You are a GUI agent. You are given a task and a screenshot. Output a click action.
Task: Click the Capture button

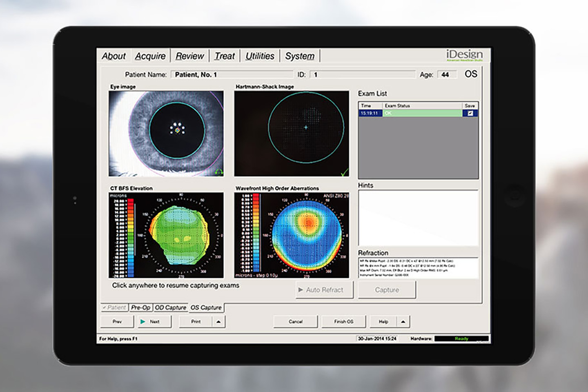point(387,290)
